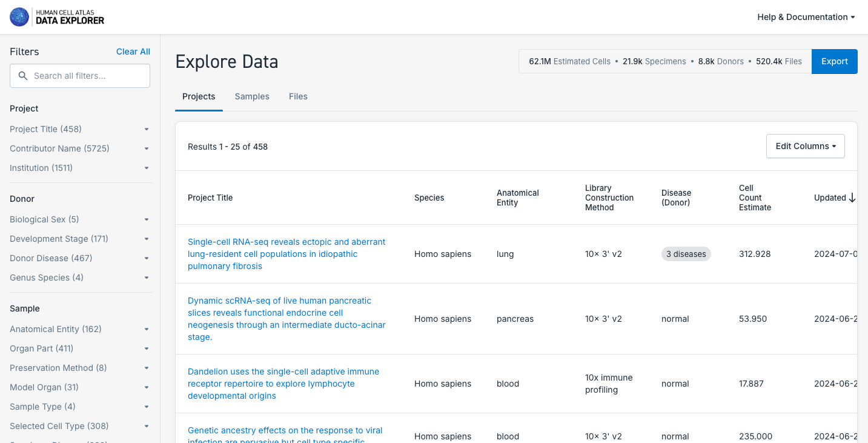Switch to the Files tab
The image size is (868, 443).
point(298,96)
